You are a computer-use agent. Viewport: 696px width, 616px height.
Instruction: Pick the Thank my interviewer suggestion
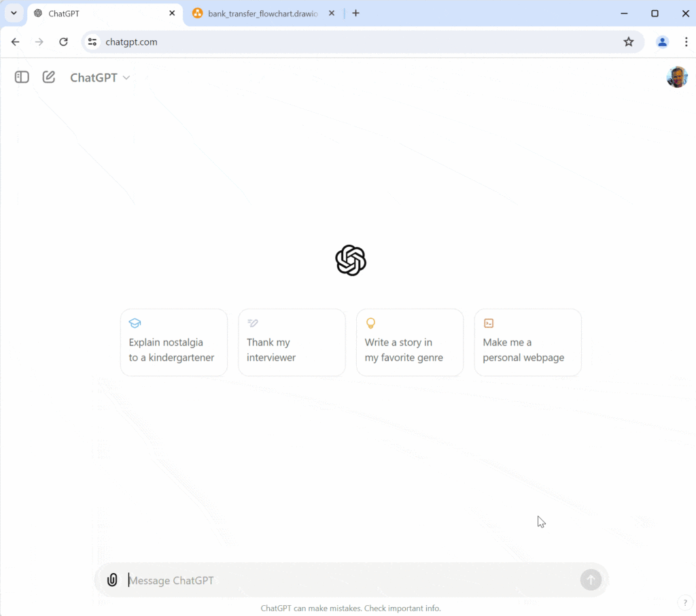click(292, 343)
